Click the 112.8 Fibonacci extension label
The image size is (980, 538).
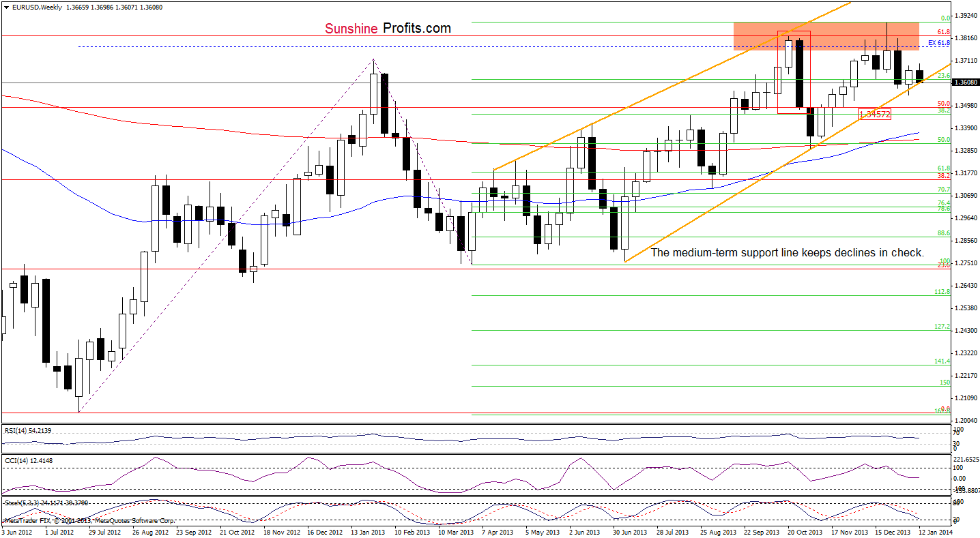(942, 291)
